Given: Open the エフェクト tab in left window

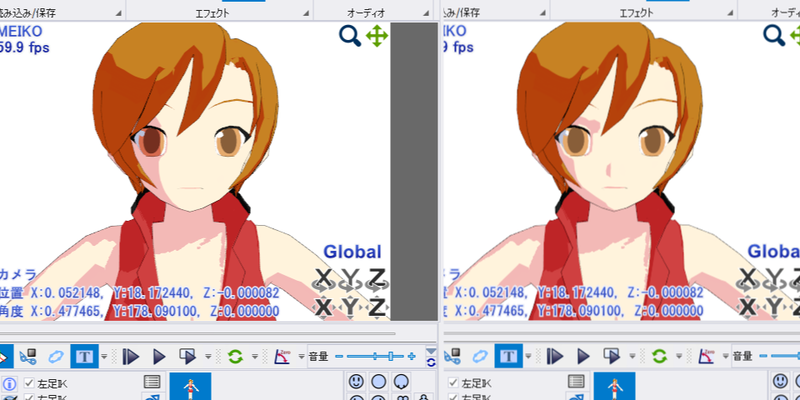Looking at the screenshot, I should pyautogui.click(x=212, y=13).
